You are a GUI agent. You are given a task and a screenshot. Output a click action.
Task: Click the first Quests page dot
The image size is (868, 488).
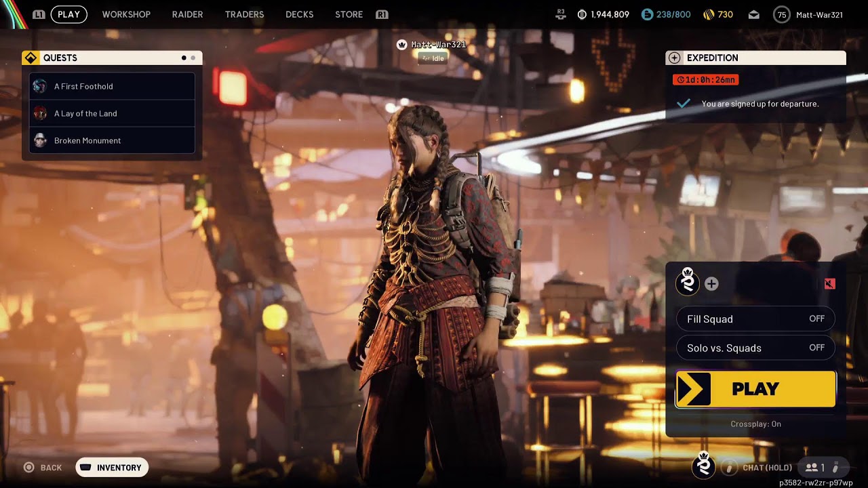(x=184, y=58)
